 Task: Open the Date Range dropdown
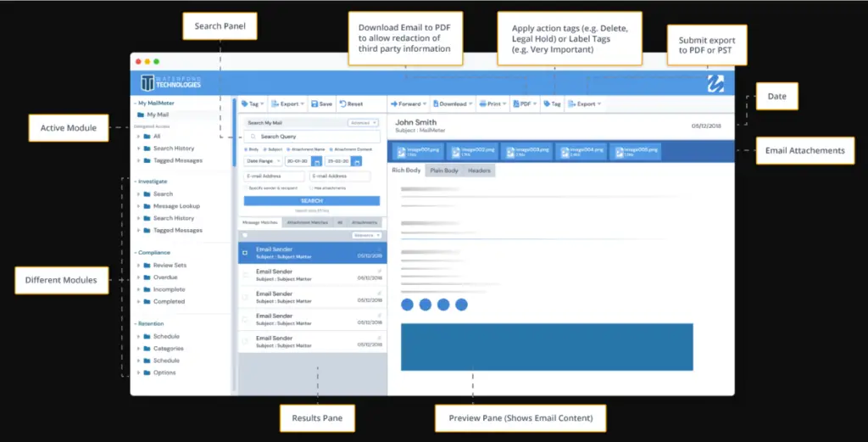click(263, 161)
